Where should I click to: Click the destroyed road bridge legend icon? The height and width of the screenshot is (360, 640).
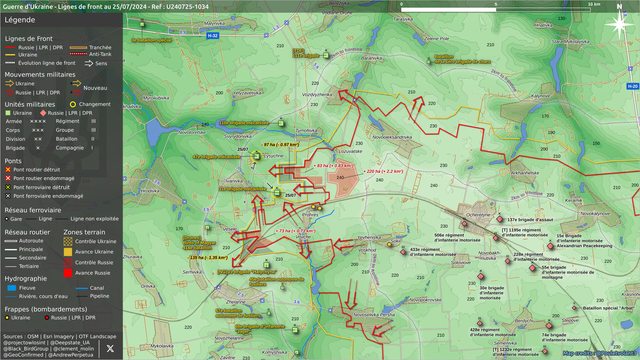(8, 169)
